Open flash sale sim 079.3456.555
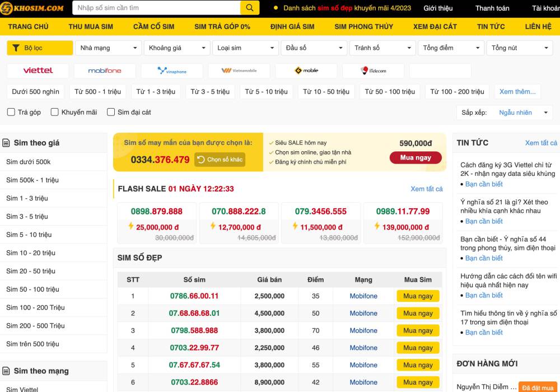 [x=321, y=211]
